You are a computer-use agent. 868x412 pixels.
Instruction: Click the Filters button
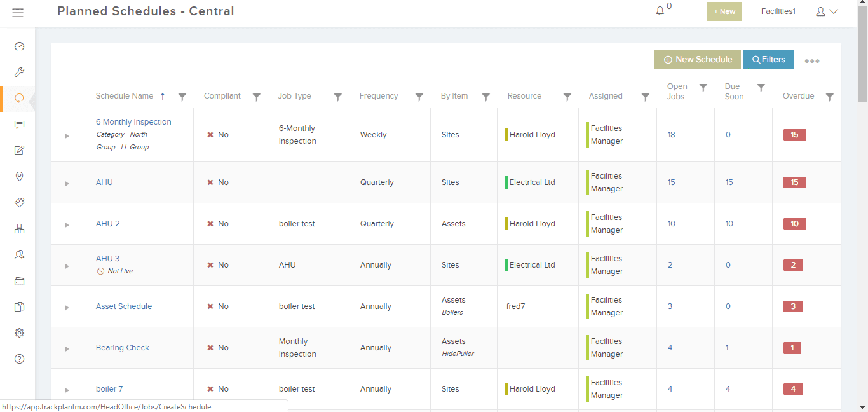click(x=768, y=59)
